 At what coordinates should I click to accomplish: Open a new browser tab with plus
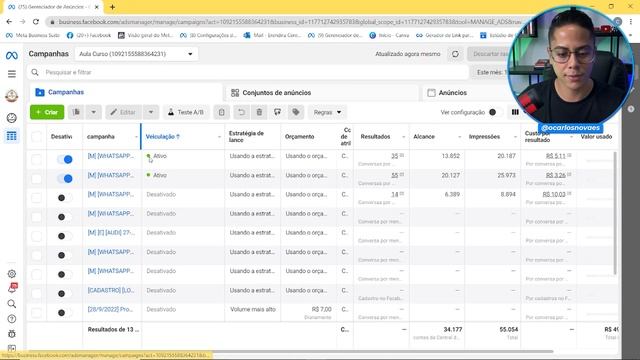[x=112, y=7]
